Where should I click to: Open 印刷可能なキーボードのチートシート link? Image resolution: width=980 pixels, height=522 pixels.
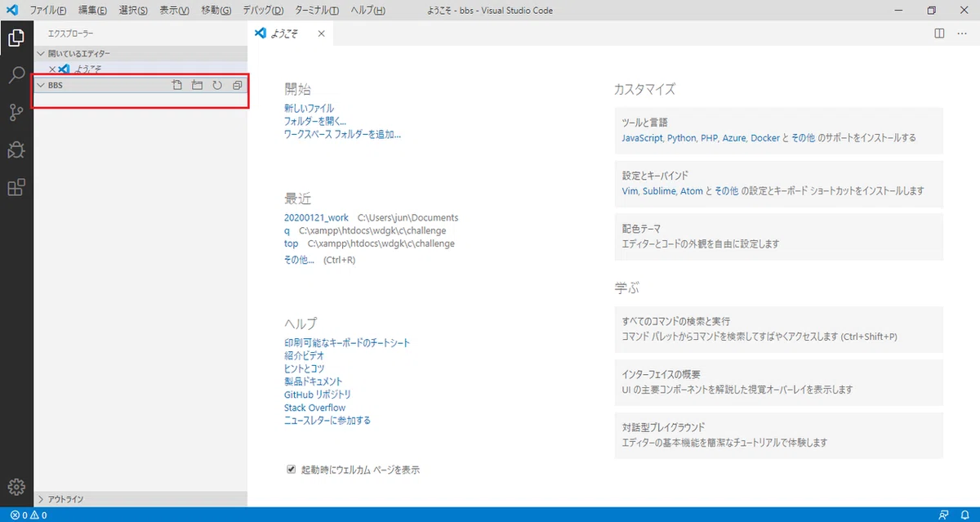point(347,342)
